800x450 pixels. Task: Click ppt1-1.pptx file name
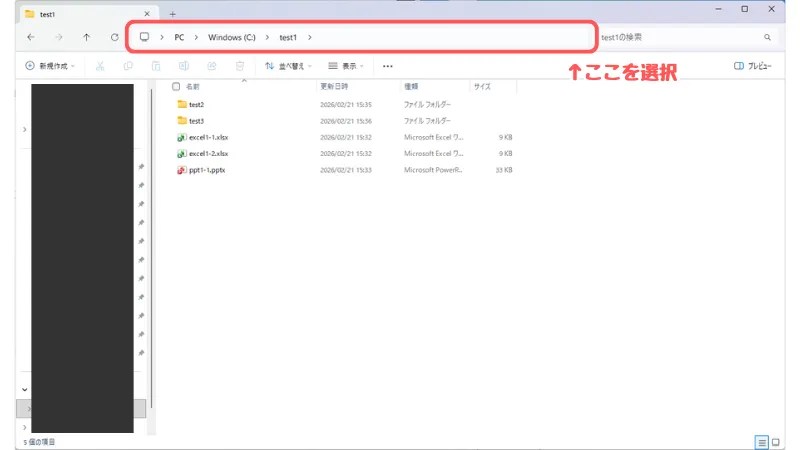click(207, 170)
